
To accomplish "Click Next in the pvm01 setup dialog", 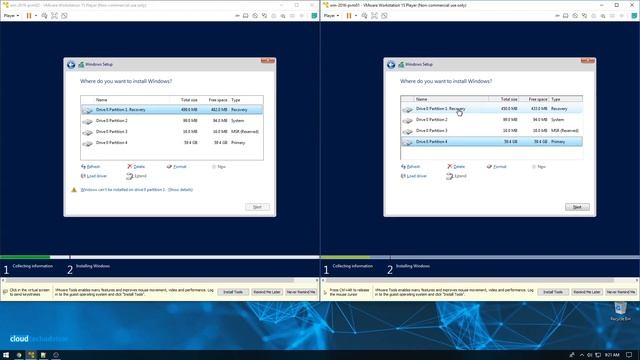I will (x=577, y=207).
